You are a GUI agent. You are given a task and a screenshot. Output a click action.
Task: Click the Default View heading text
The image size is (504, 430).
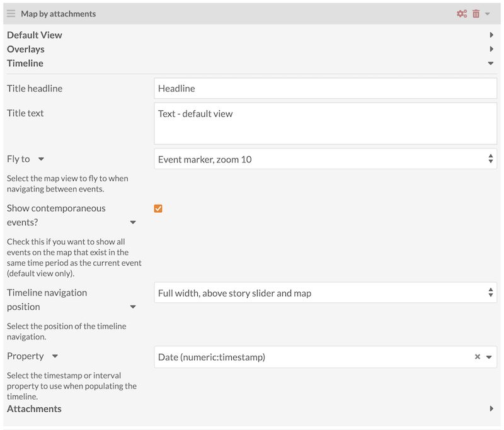(35, 35)
